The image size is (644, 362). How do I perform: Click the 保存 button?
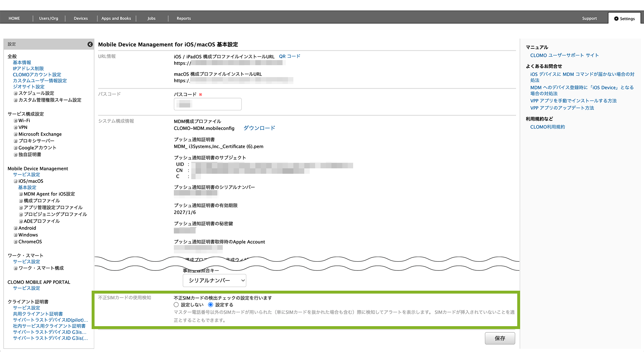pyautogui.click(x=500, y=338)
